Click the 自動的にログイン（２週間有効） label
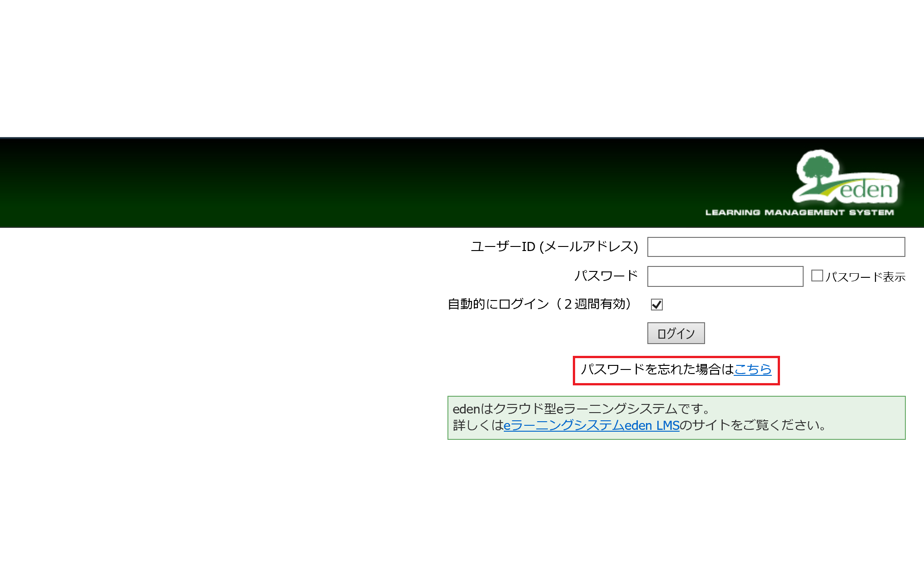Image resolution: width=924 pixels, height=581 pixels. click(539, 304)
